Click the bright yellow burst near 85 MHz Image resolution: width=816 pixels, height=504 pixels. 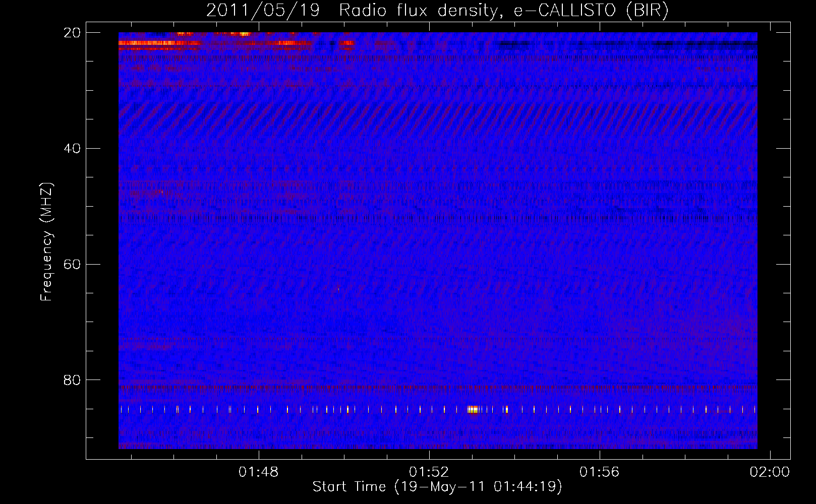tap(473, 409)
